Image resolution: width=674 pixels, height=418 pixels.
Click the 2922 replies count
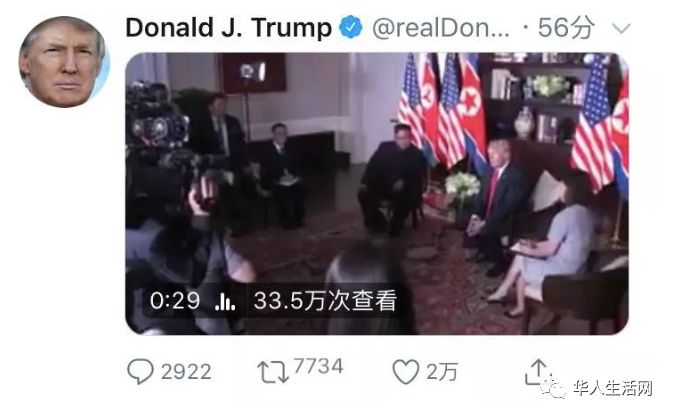tap(186, 372)
